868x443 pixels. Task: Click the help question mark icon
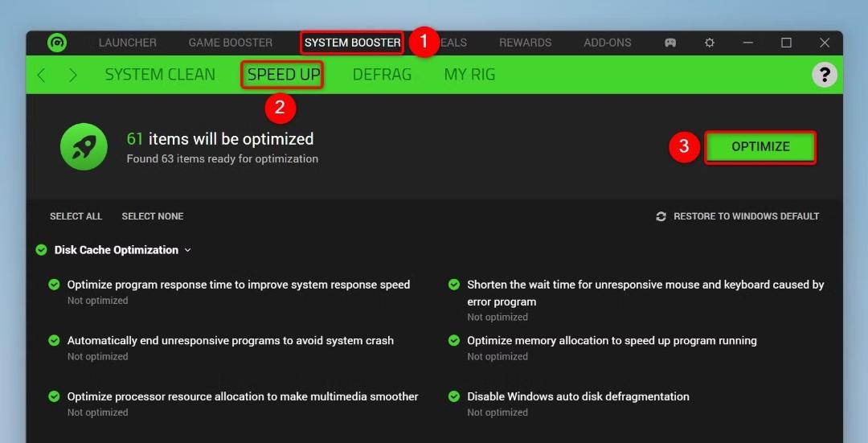point(825,74)
